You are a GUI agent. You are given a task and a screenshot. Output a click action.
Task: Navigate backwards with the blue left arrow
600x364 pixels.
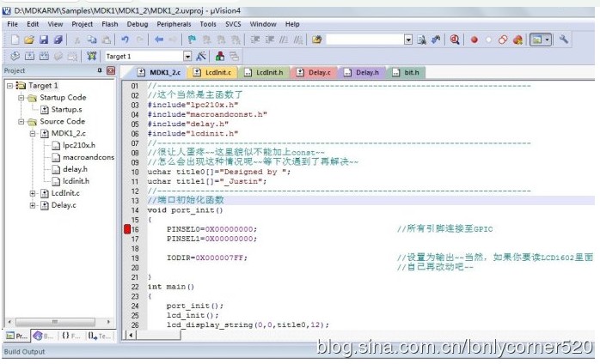click(x=159, y=39)
